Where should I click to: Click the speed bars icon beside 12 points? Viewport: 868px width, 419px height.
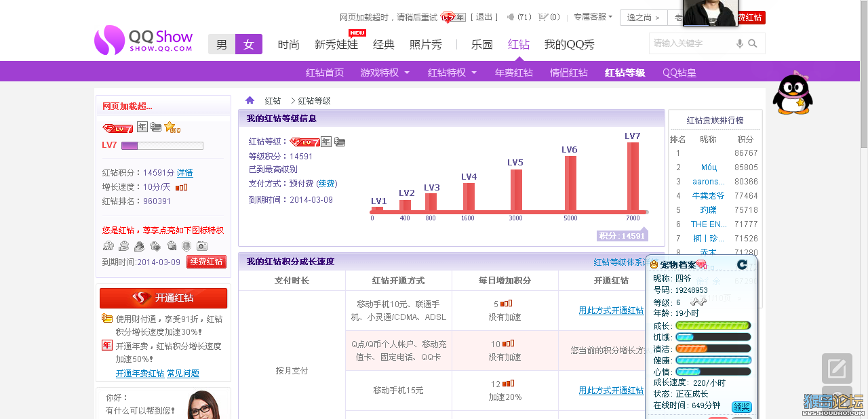pos(508,384)
